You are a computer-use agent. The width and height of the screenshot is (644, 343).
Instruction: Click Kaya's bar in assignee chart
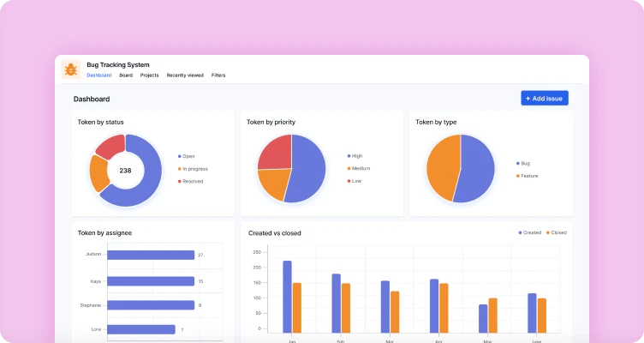(151, 281)
